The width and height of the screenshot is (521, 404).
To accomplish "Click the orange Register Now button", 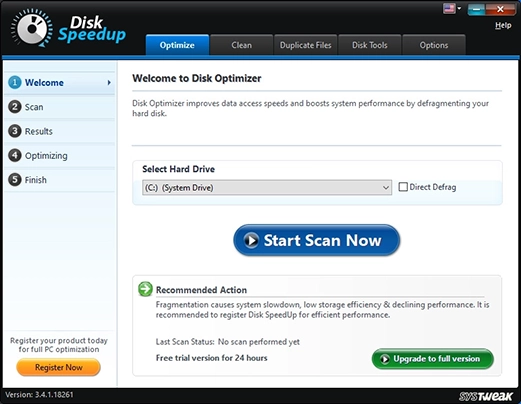I will point(58,367).
